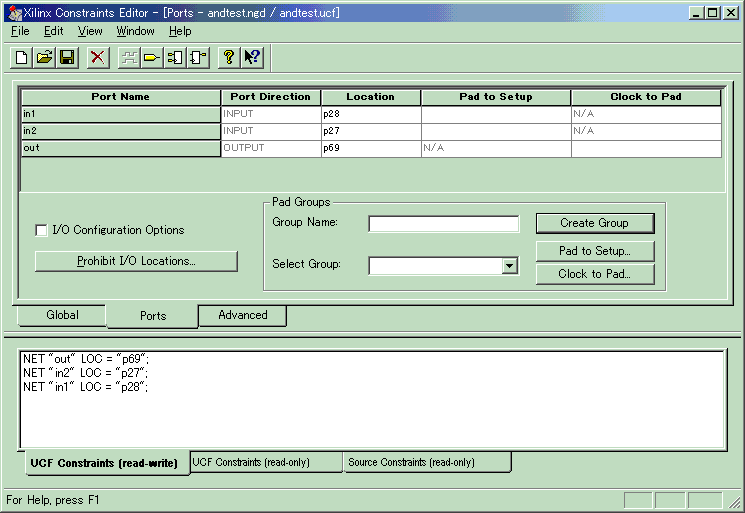This screenshot has height=513, width=745.
Task: Click the p27 location cell
Action: pos(371,131)
